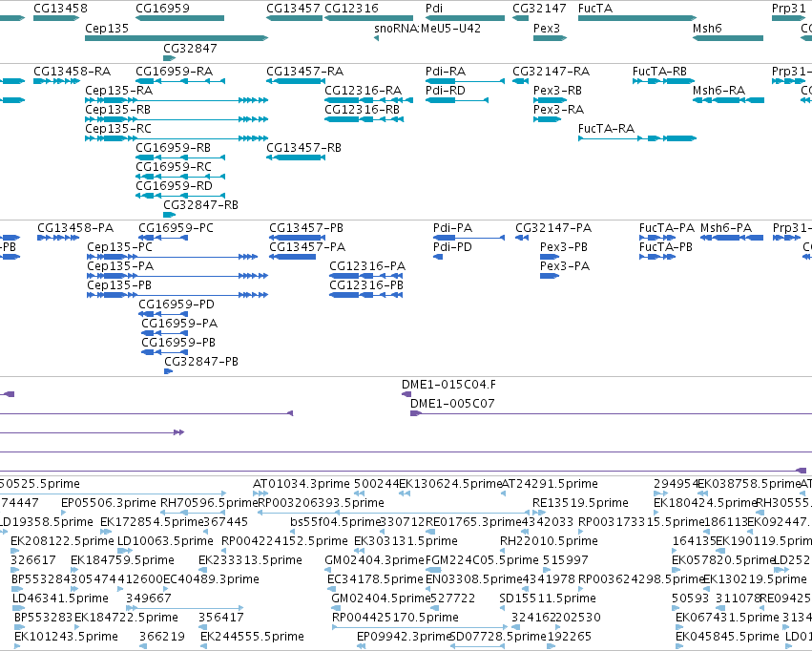Select the Msh6 gene label

click(x=707, y=28)
